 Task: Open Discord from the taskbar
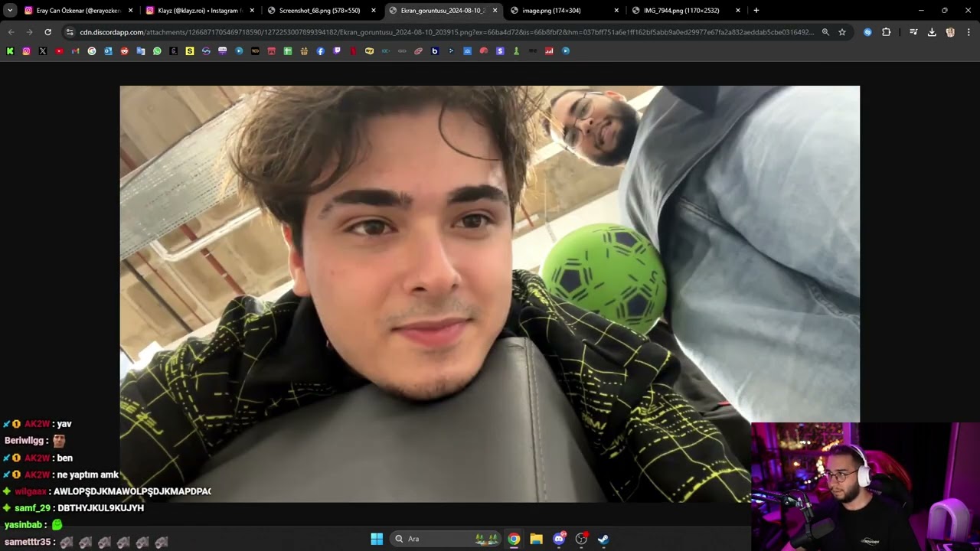tap(560, 539)
